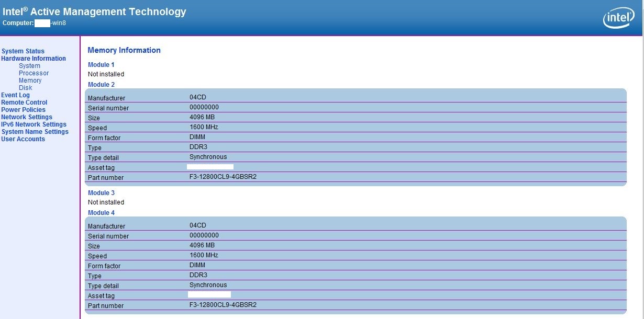Click Intel Active Management Technology title
Image resolution: width=644 pixels, height=319 pixels.
click(x=94, y=12)
